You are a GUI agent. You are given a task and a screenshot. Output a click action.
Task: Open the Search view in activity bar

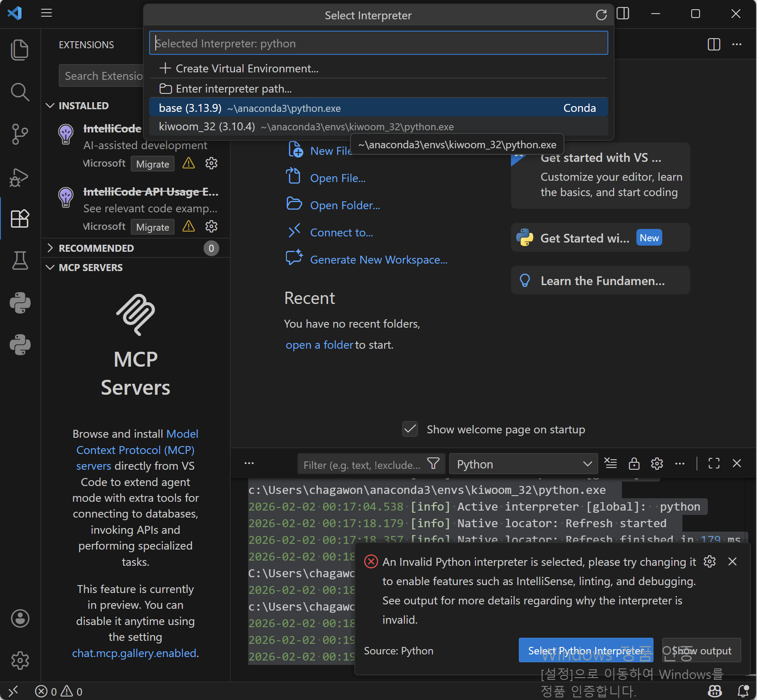[x=20, y=92]
